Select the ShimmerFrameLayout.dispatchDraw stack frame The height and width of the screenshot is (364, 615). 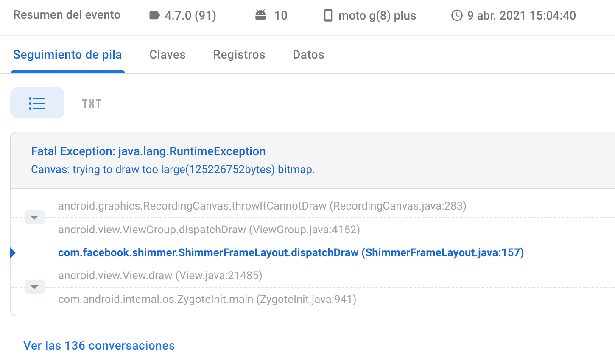(x=291, y=253)
